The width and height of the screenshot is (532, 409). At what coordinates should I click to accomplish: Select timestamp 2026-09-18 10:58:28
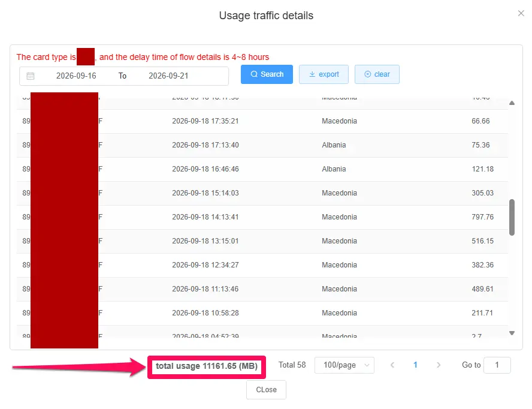pyautogui.click(x=205, y=313)
